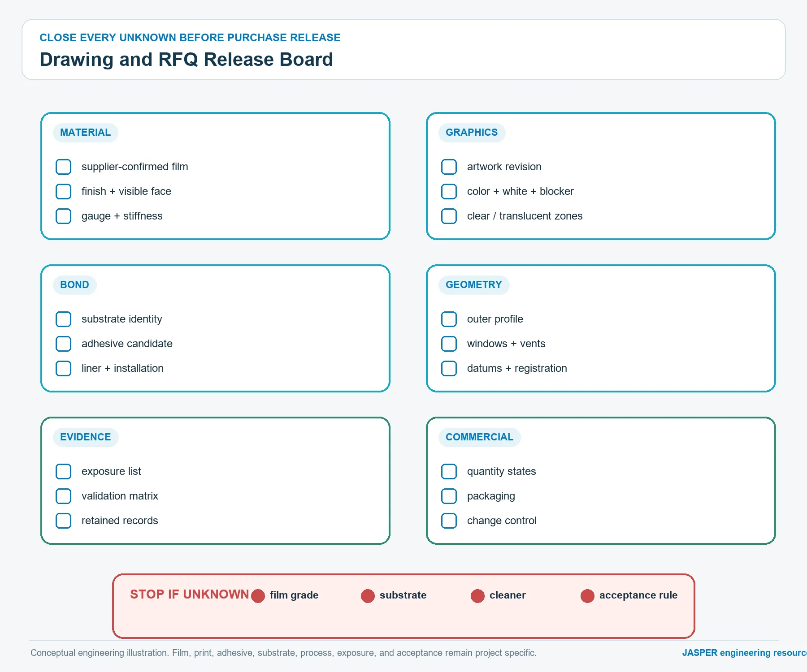The width and height of the screenshot is (807, 672).
Task: Tick the packaging checkbox
Action: pos(449,496)
